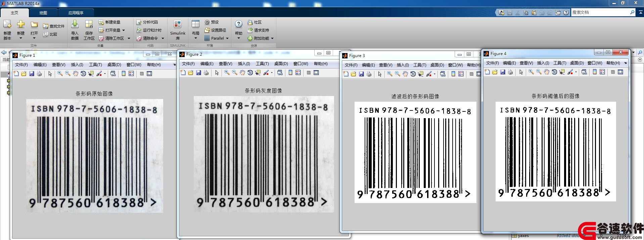Image resolution: width=644 pixels, height=240 pixels.
Task: Toggle Edit Plot arrow in Figure 2
Action: tap(217, 73)
